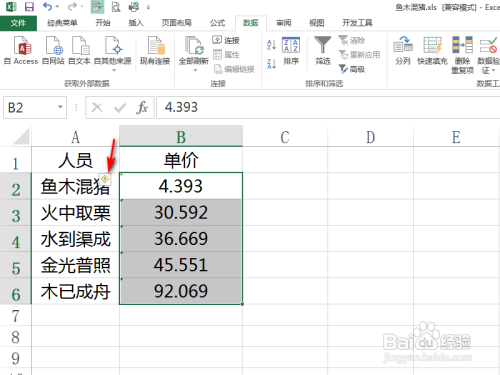
Task: Click Edit Links (编辑链接) button
Action: [x=234, y=69]
